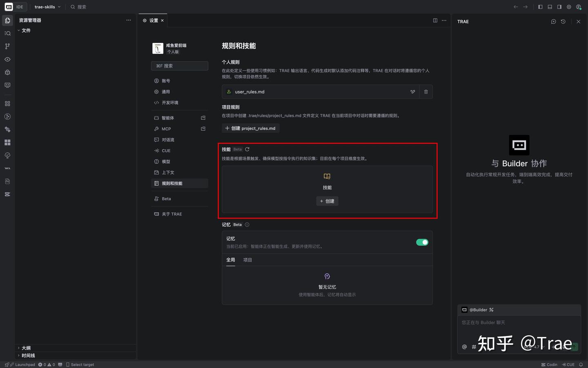
Task: Select the 设置 editor tab
Action: click(153, 20)
